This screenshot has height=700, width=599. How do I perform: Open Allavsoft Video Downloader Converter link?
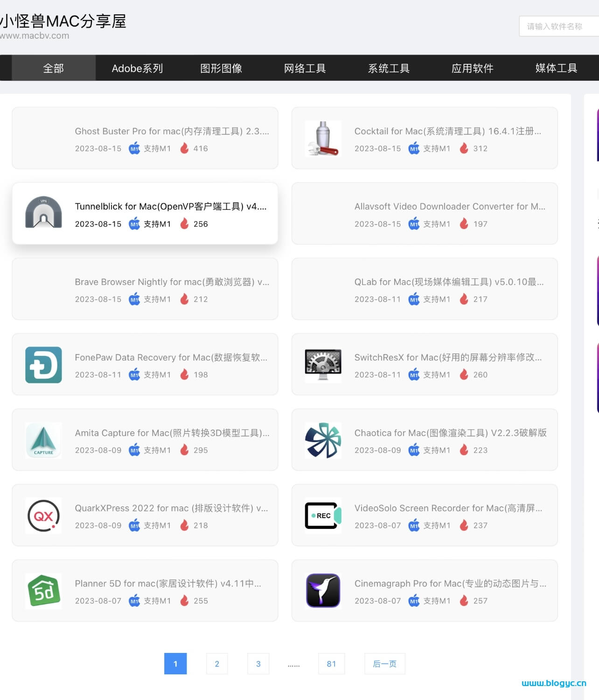pos(450,206)
